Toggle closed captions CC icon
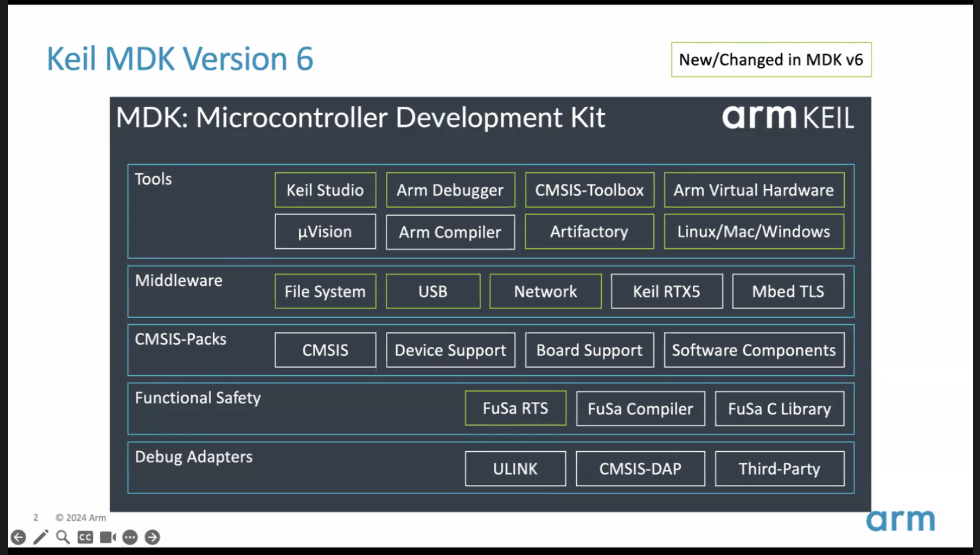The height and width of the screenshot is (555, 980). (x=85, y=537)
